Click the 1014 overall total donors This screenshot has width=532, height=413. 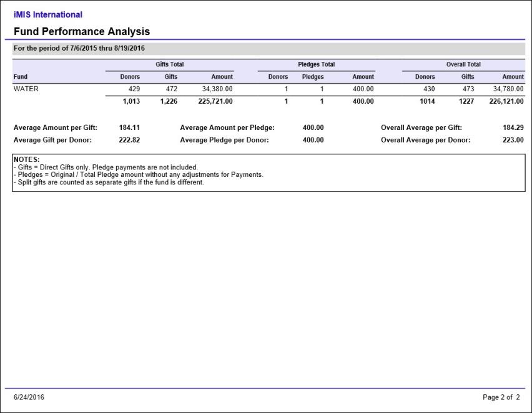click(427, 101)
